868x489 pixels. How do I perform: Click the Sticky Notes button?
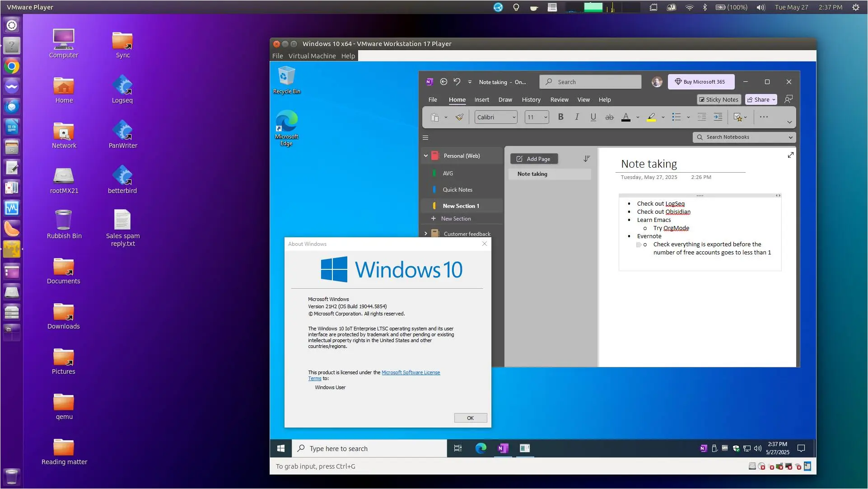[719, 100]
